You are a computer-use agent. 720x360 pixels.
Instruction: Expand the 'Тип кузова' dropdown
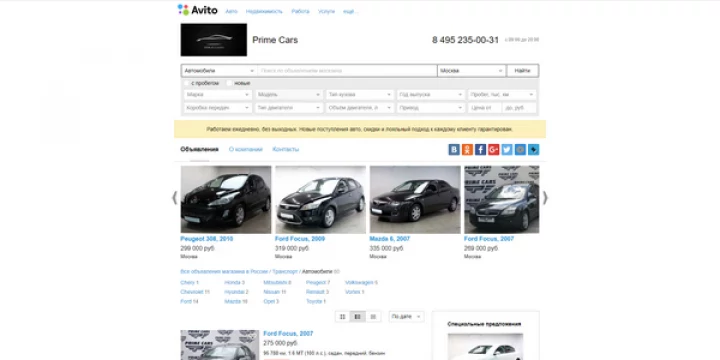click(x=360, y=95)
